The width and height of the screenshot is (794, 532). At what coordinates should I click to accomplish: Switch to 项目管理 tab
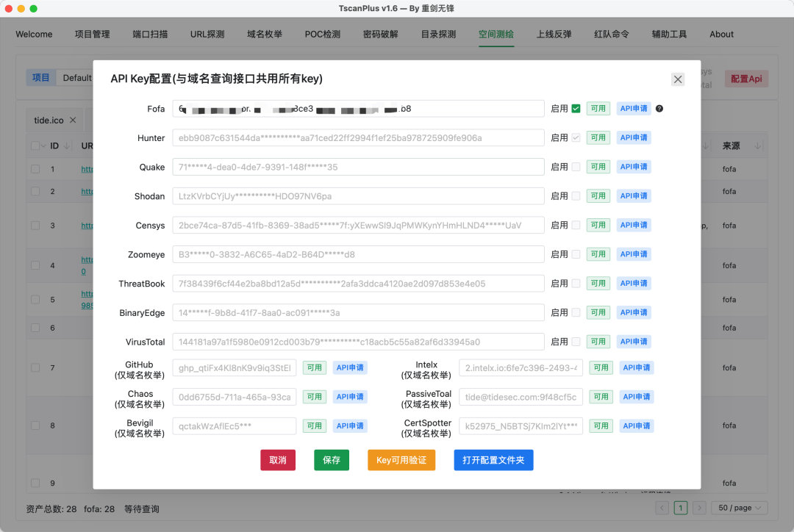click(x=92, y=35)
